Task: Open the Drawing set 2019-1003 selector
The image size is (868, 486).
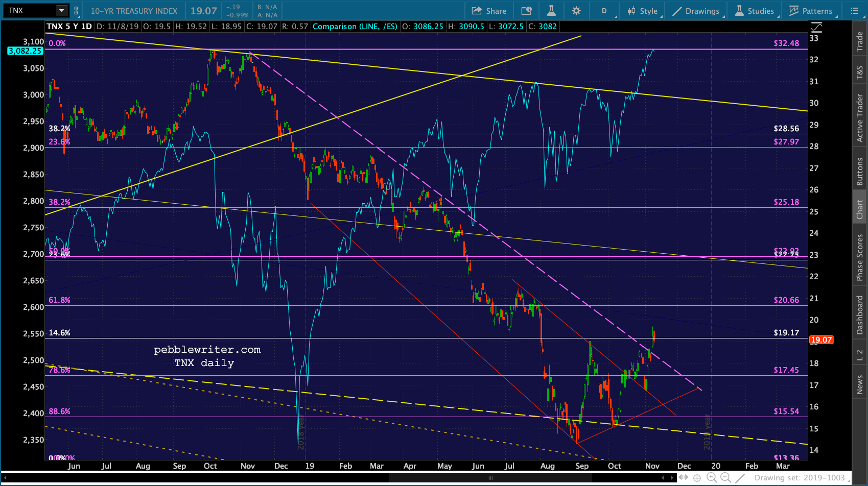Action: click(x=802, y=478)
